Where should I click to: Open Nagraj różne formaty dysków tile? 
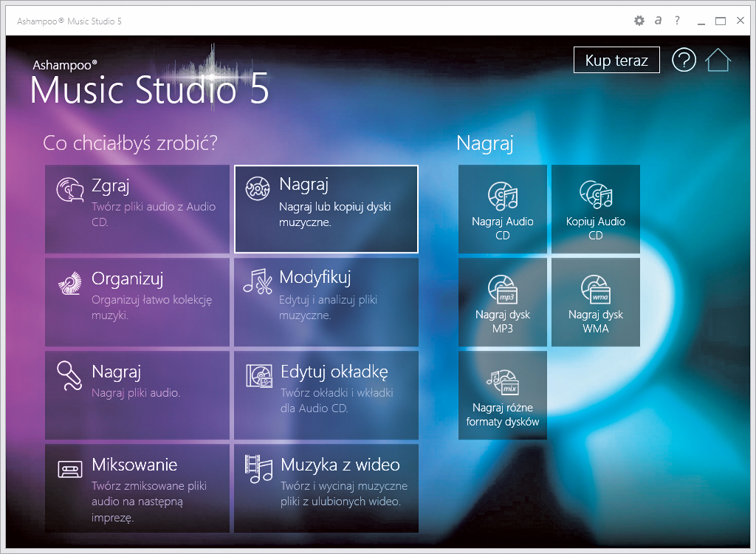[502, 395]
